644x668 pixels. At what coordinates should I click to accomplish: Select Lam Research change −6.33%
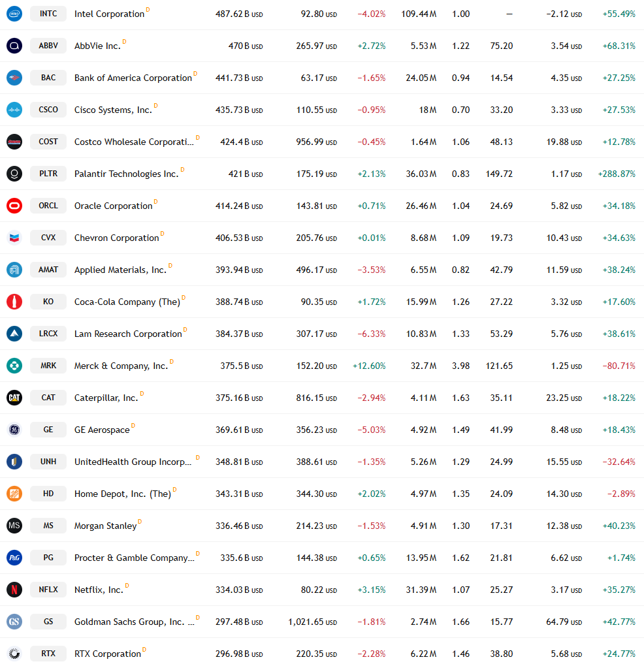click(371, 334)
